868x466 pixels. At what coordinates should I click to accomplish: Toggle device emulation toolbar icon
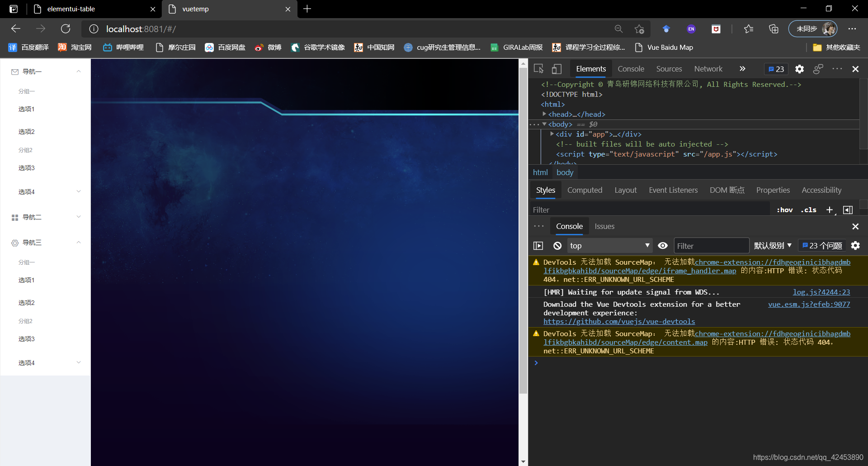(557, 69)
